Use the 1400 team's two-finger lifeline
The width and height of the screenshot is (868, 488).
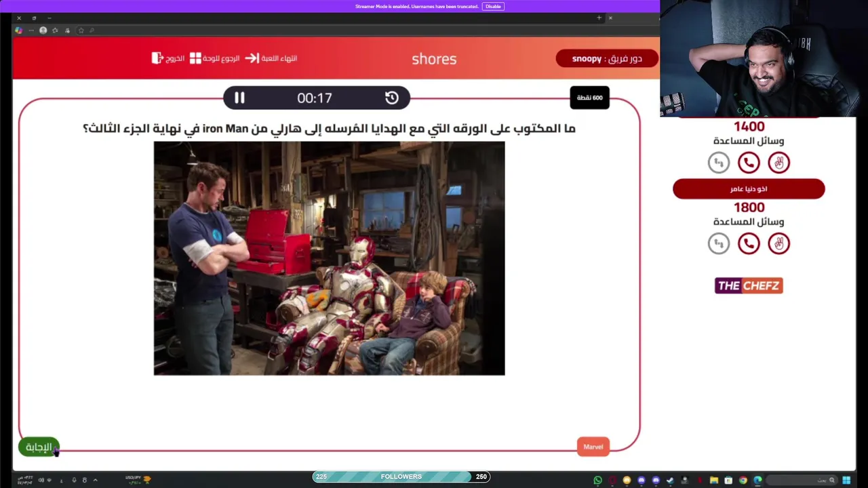coord(778,163)
